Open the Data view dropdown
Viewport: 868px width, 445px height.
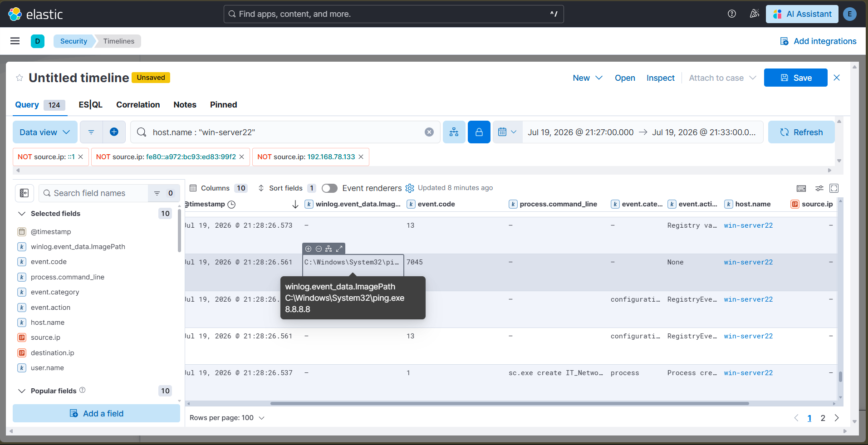(45, 132)
